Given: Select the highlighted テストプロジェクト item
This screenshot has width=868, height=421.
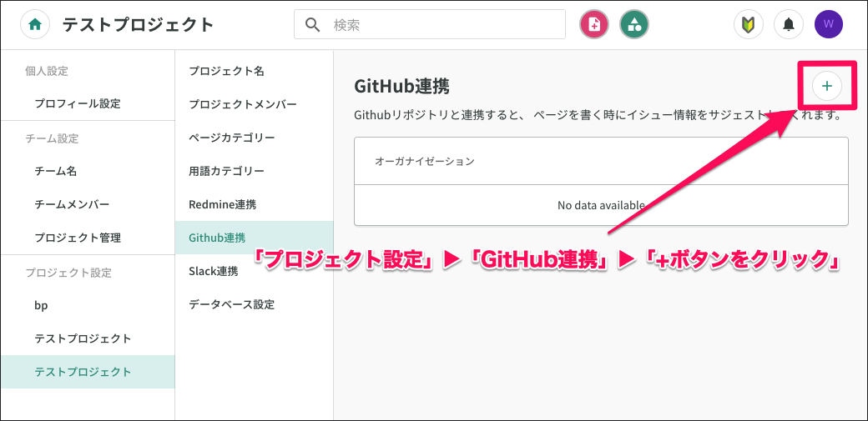Looking at the screenshot, I should click(83, 372).
